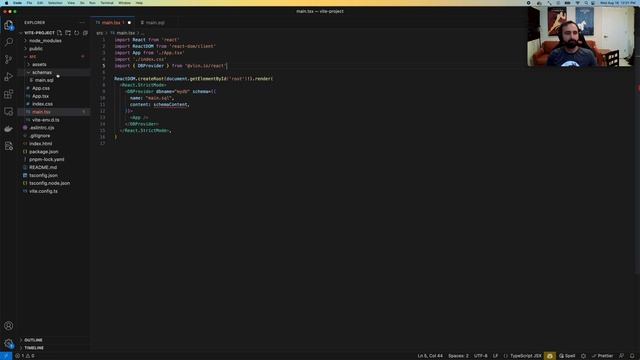Open the Remote Explorer view
640x360 pixels.
[9, 111]
